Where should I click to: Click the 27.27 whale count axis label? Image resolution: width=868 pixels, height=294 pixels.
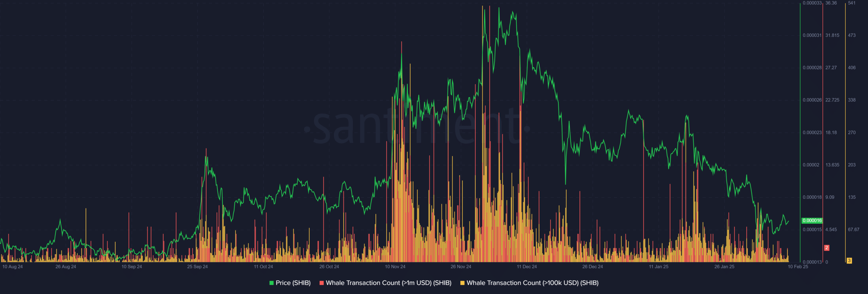tap(831, 68)
